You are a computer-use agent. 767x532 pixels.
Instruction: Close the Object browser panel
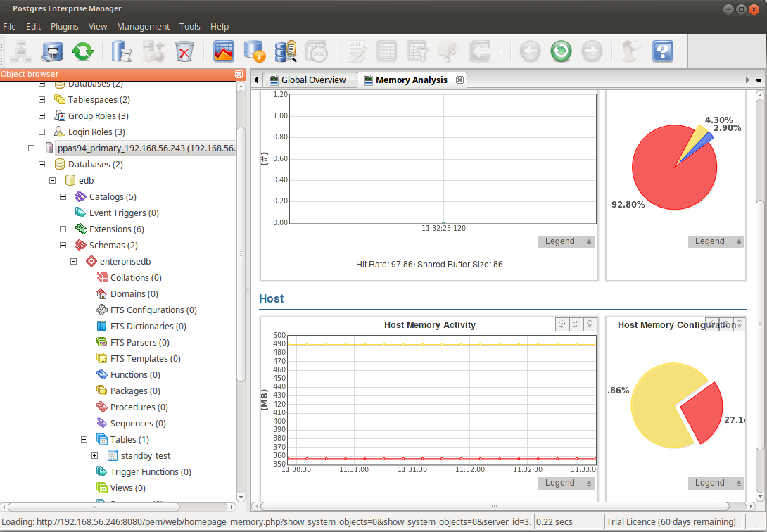click(239, 74)
